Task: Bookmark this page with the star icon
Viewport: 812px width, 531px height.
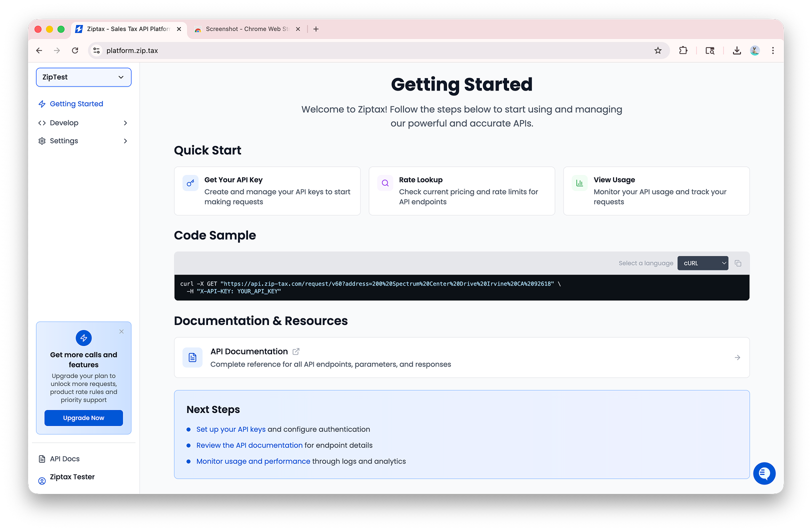Action: 658,50
